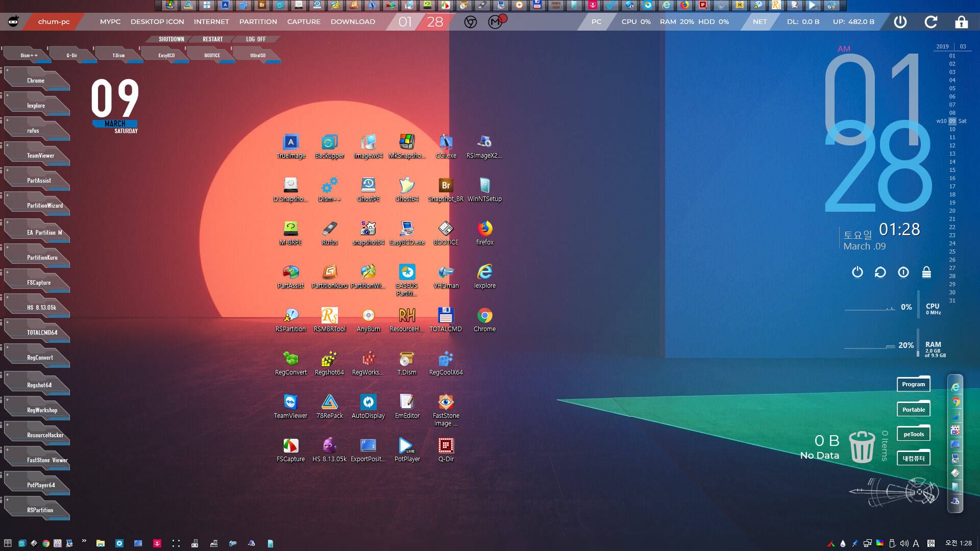Image resolution: width=980 pixels, height=551 pixels.
Task: Launch Ghost64 icon
Action: point(407,190)
